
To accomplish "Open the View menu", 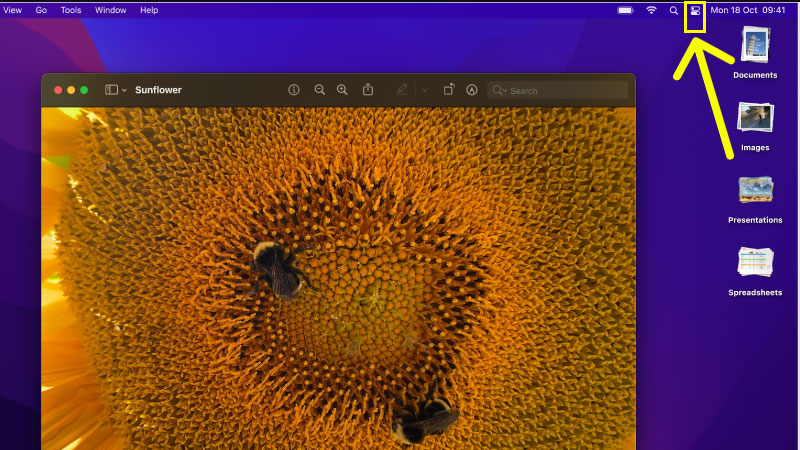I will 13,10.
